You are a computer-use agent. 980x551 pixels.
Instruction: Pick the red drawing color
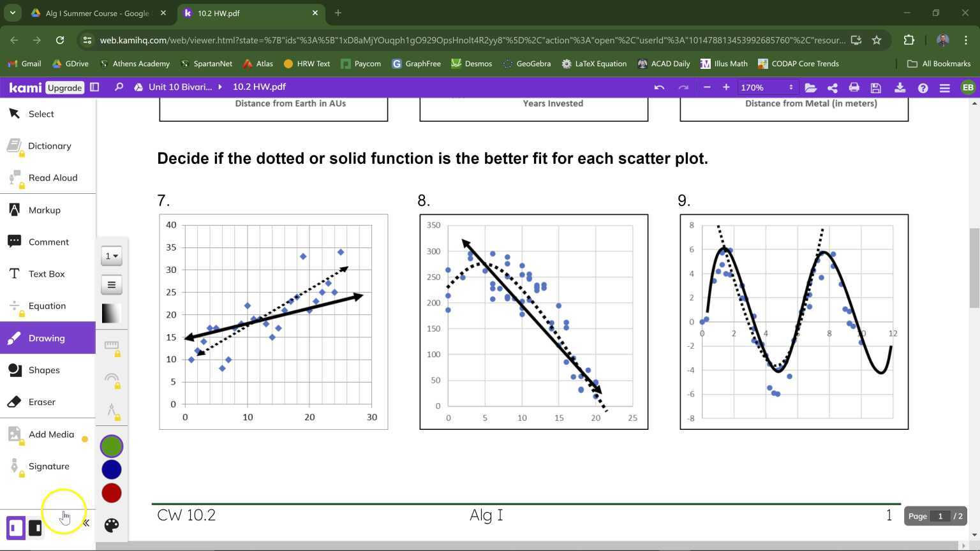coord(112,493)
